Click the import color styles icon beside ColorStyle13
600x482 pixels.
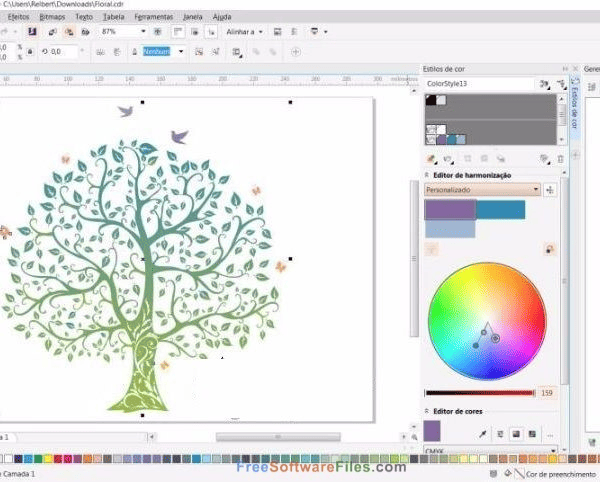545,84
